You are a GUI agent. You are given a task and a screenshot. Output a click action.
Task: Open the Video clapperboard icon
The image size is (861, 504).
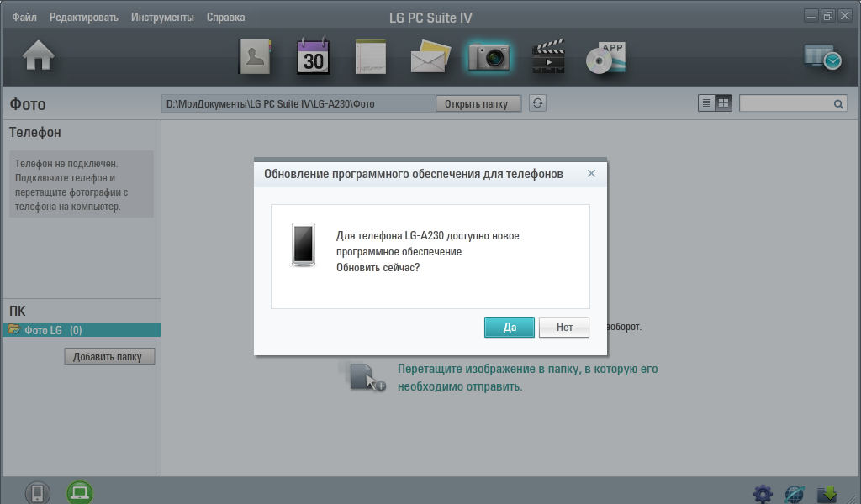548,56
